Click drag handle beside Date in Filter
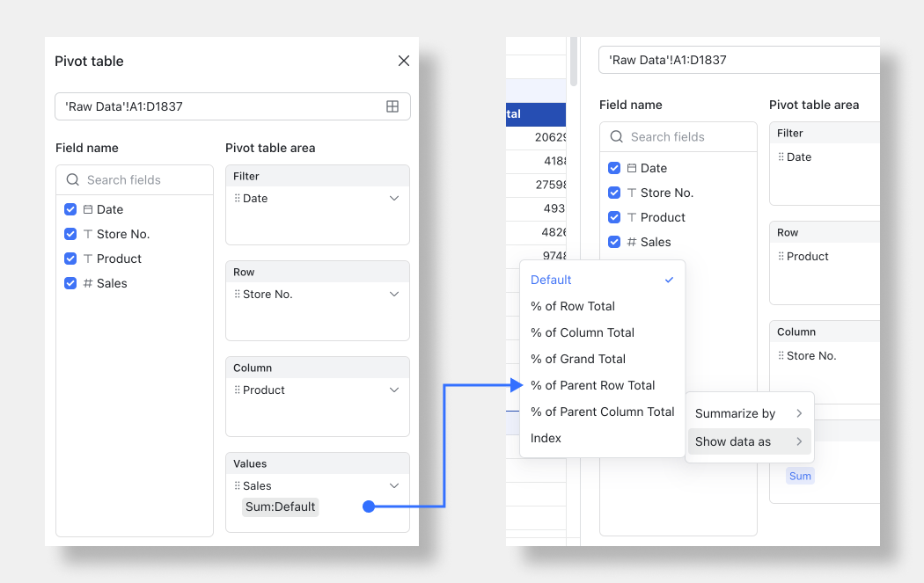The height and width of the screenshot is (583, 924). click(x=237, y=199)
